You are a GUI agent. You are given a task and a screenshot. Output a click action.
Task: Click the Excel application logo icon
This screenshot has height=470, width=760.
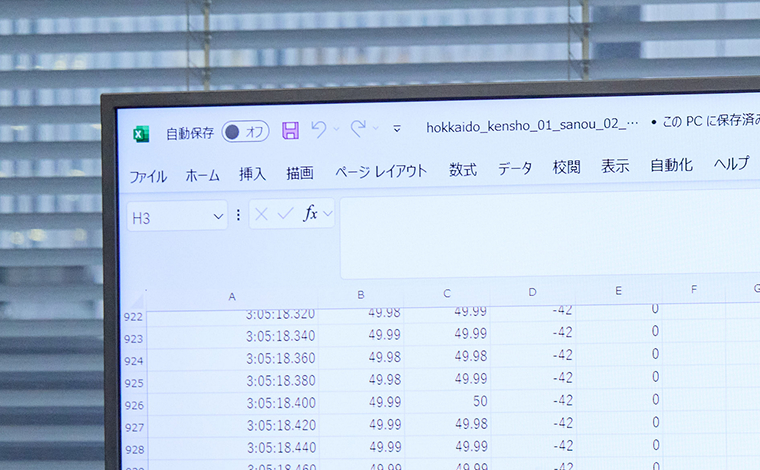tap(141, 134)
